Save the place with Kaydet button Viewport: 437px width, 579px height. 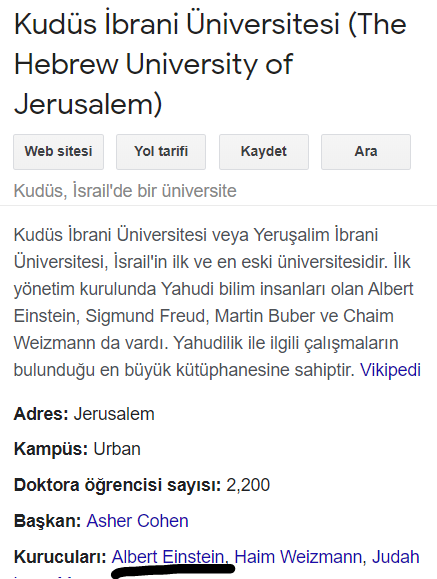(x=264, y=152)
